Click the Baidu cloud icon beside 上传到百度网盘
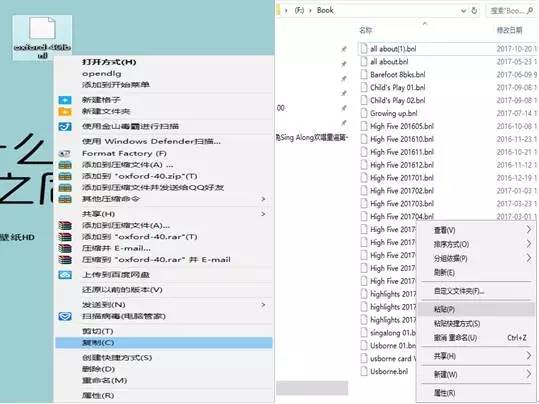539x404 pixels. (x=65, y=275)
